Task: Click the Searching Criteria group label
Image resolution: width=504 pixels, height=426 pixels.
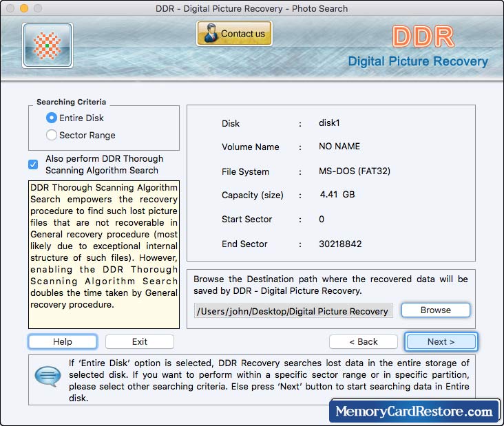Action: pyautogui.click(x=72, y=102)
